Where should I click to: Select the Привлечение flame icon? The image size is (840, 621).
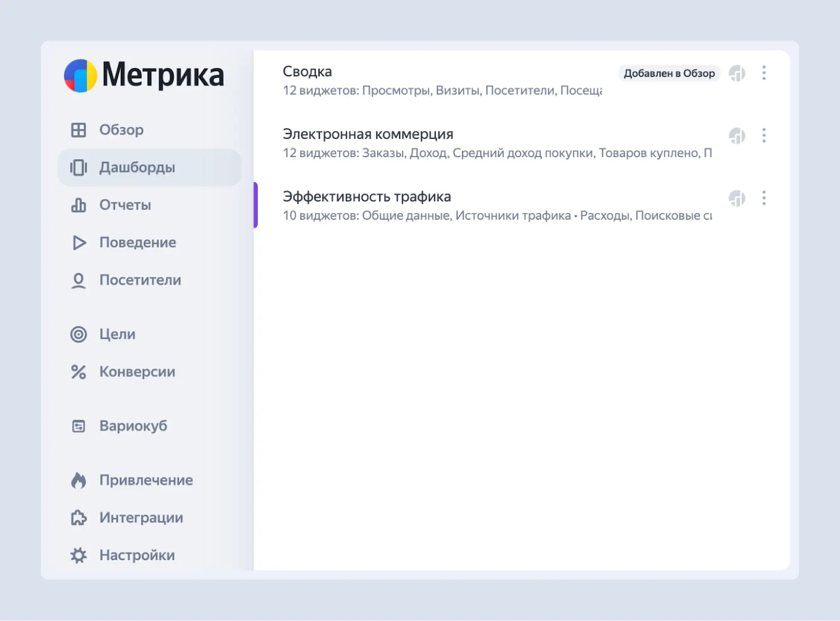[x=78, y=480]
